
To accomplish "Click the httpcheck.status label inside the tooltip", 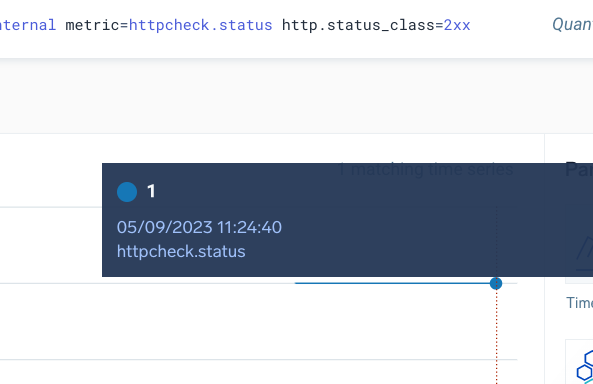I will [181, 252].
